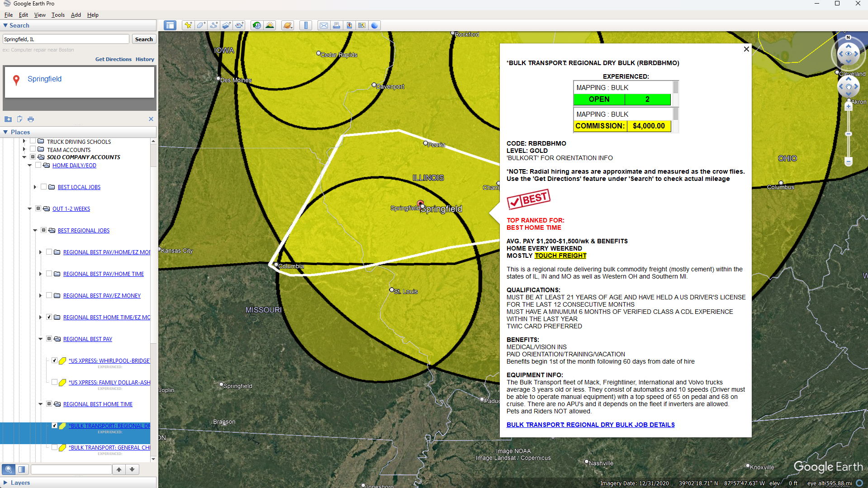The height and width of the screenshot is (488, 868).
Task: Click the copy search results to My Places icon
Action: click(19, 119)
